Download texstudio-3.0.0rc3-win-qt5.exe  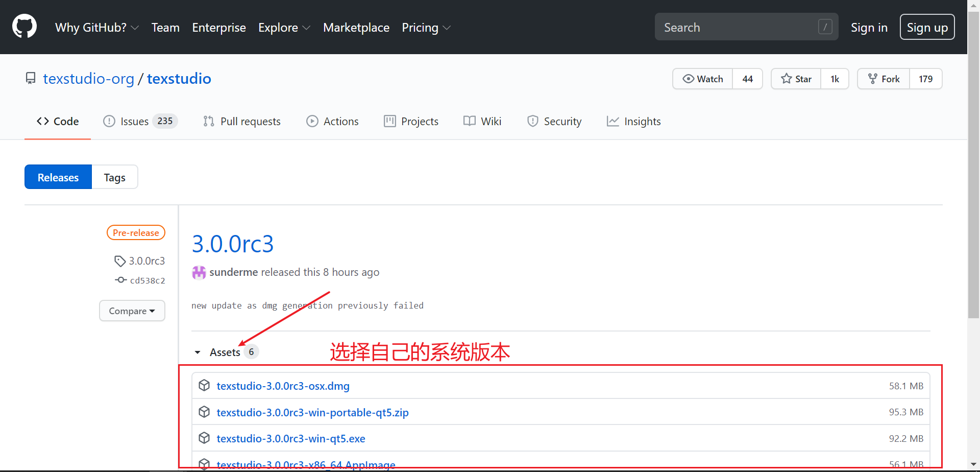pos(291,438)
